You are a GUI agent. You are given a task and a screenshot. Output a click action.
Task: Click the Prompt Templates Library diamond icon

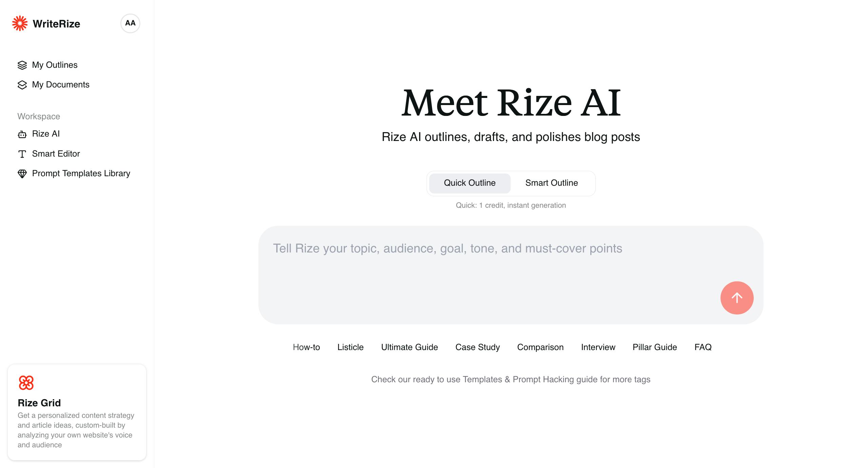[x=22, y=174]
